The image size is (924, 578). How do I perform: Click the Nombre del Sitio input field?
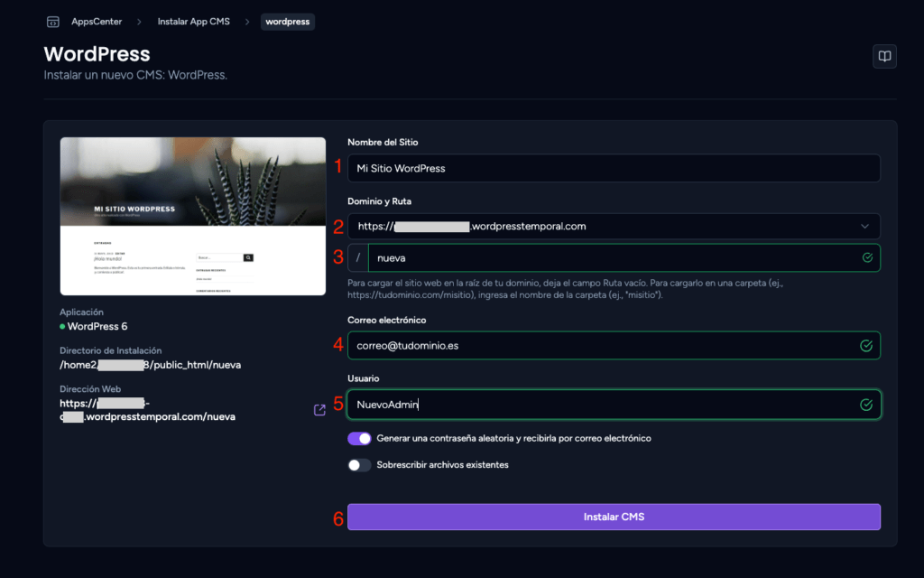(x=614, y=168)
